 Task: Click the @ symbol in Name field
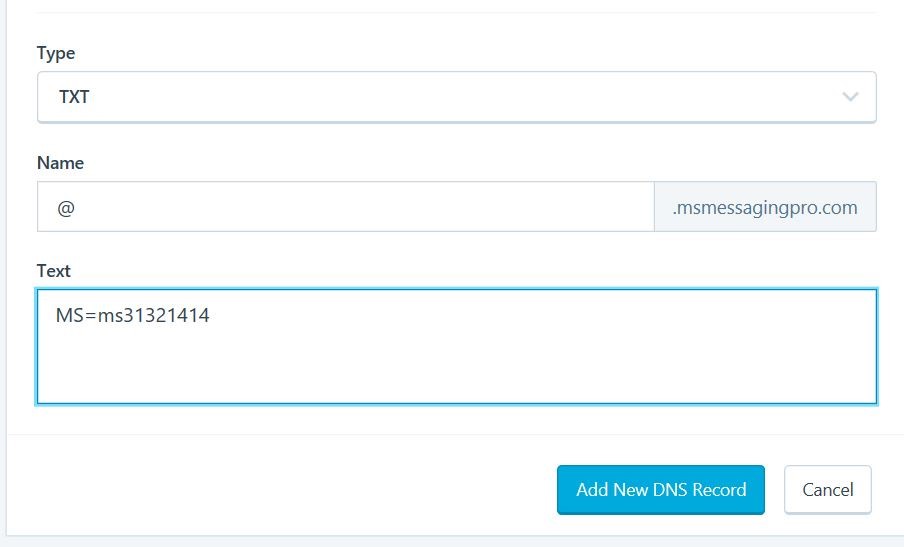(x=66, y=207)
